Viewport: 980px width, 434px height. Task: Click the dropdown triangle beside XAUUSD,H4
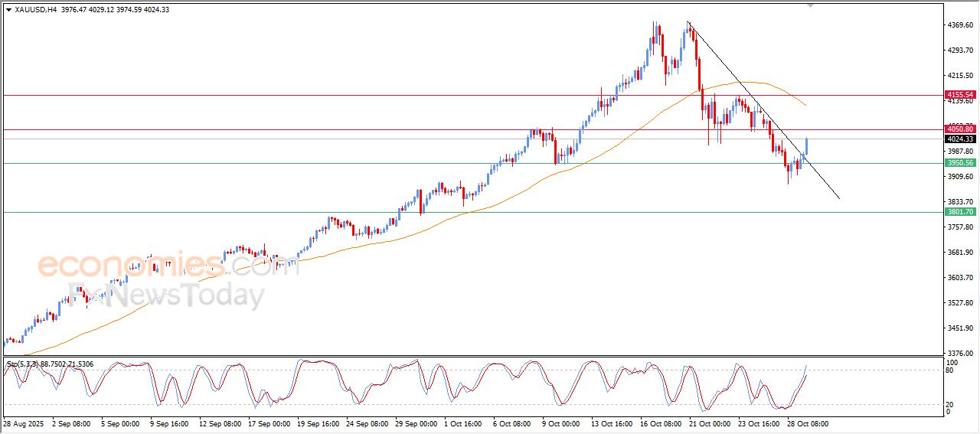click(8, 9)
